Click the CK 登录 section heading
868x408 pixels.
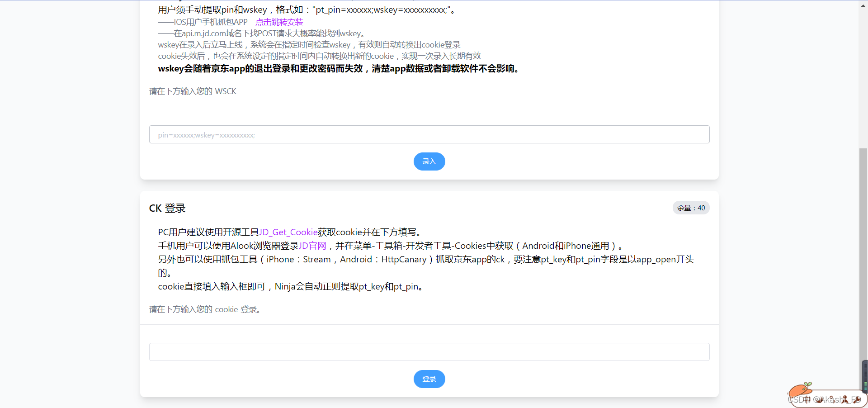click(x=167, y=208)
